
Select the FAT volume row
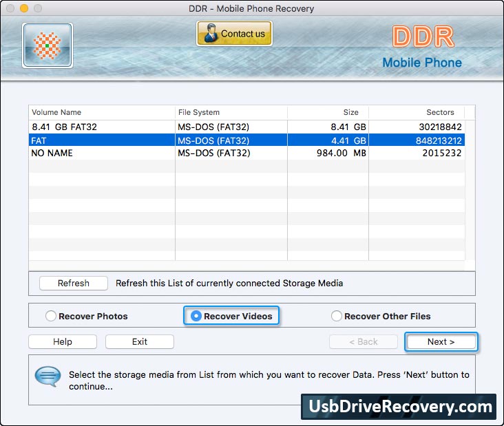(x=246, y=140)
